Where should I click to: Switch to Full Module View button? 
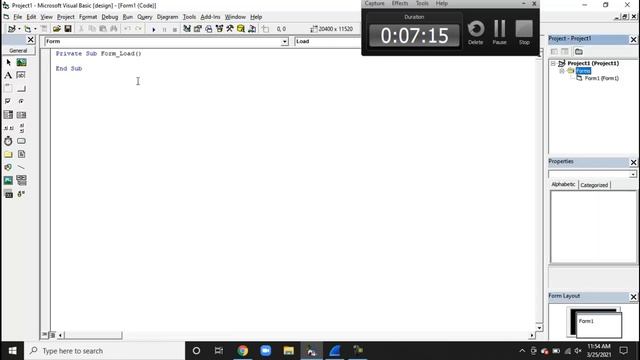tap(52, 335)
